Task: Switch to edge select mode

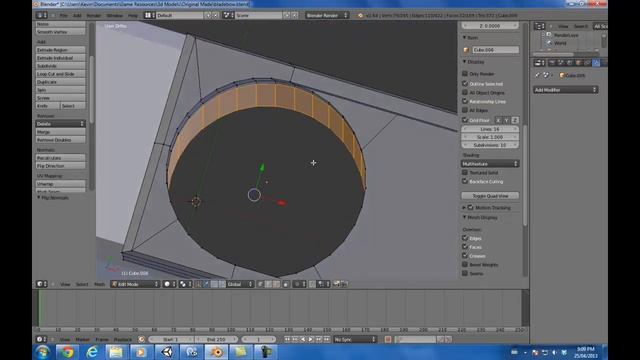Action: (x=268, y=284)
